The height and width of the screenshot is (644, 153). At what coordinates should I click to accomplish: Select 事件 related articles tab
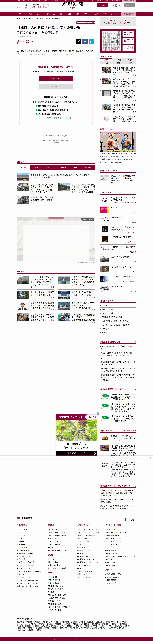(36, 167)
